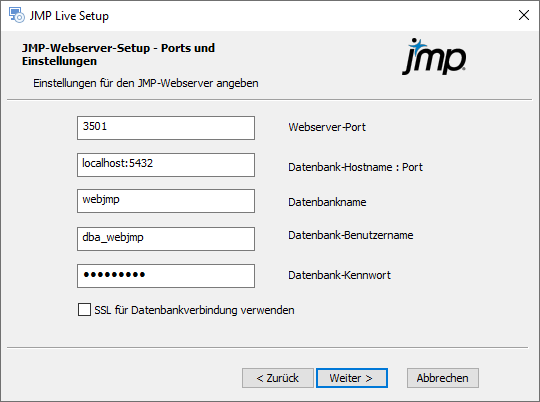Click the JMP logo in the header

434,56
